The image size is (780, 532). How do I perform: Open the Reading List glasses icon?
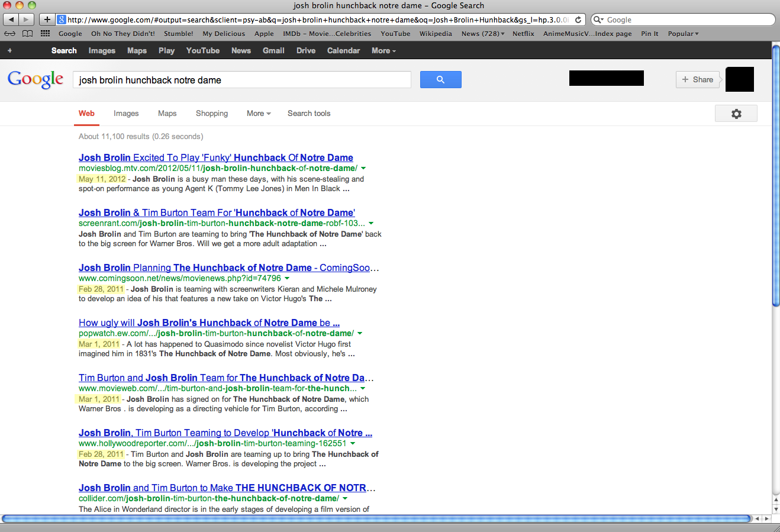pos(10,34)
